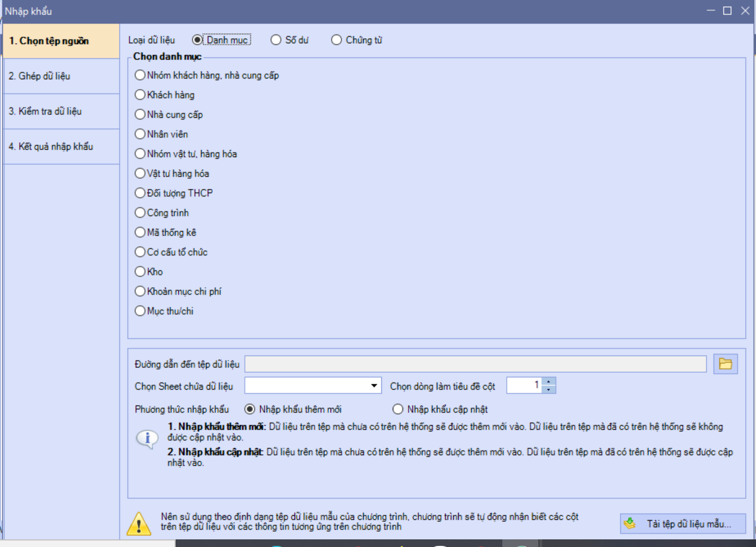Maximize the Nhập khẩu window

point(727,11)
